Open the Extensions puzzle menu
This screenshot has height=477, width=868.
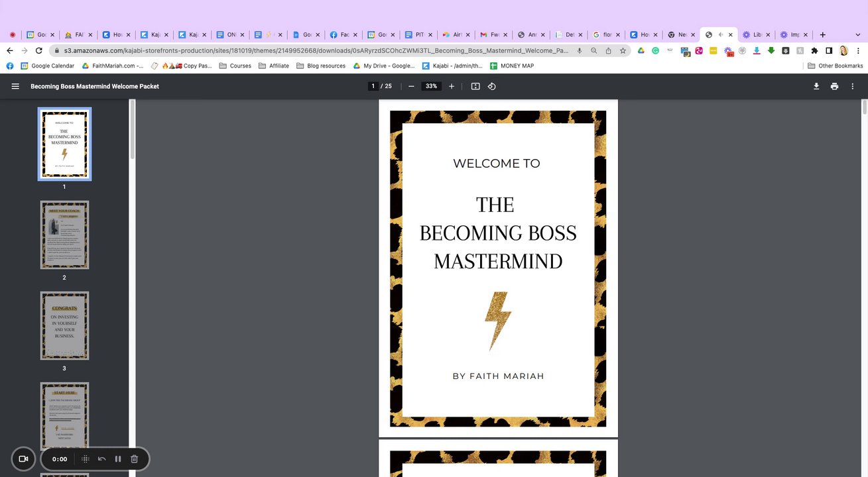pos(814,50)
